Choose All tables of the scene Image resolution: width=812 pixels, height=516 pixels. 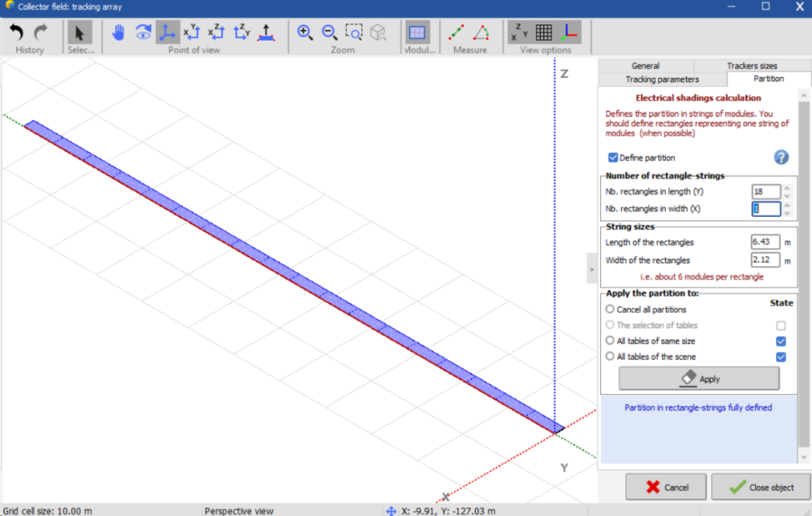pos(610,357)
